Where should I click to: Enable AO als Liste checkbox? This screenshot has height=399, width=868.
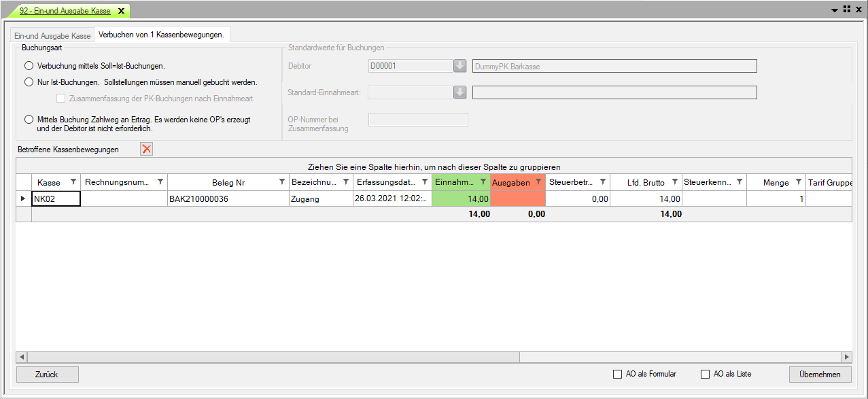coord(705,374)
